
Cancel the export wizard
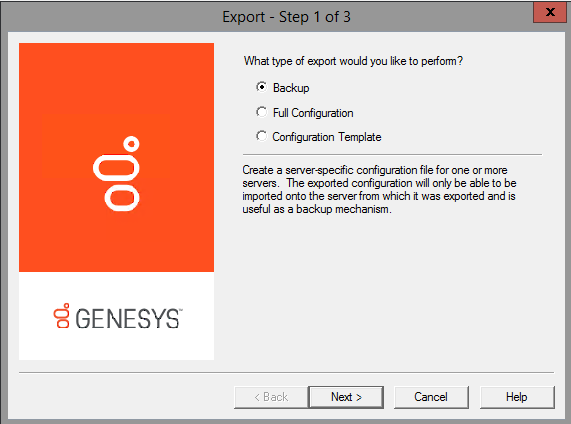(431, 397)
